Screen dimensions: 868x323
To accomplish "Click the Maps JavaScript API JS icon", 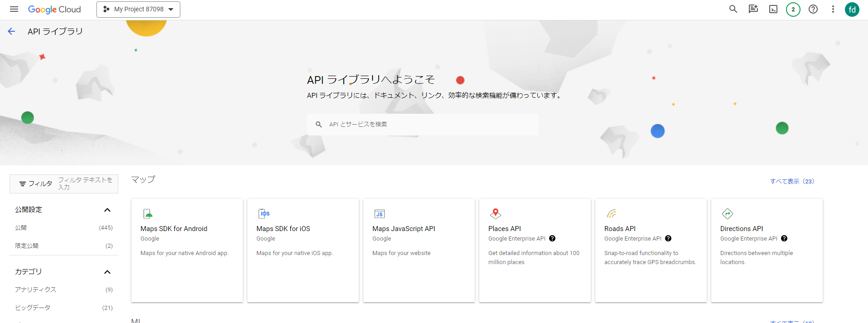I will click(380, 214).
